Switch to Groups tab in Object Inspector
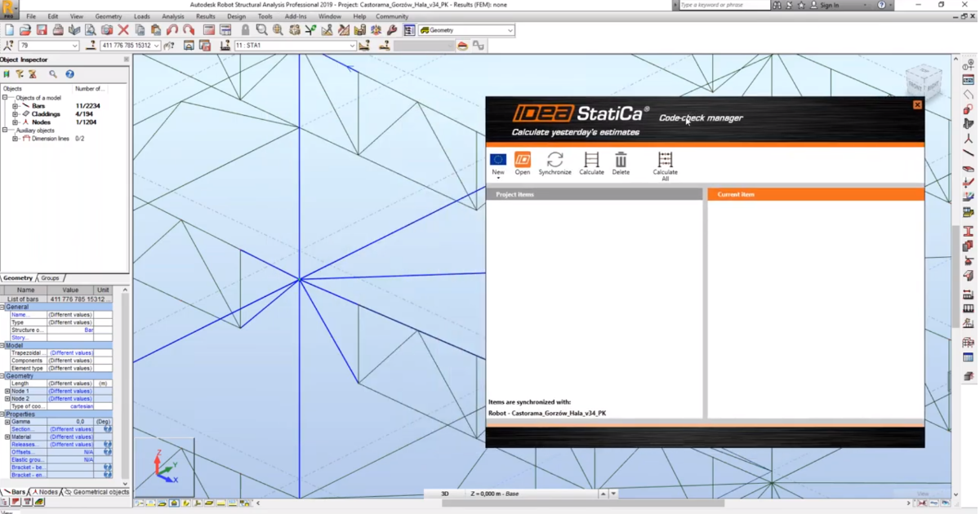The image size is (980, 514). pyautogui.click(x=50, y=278)
